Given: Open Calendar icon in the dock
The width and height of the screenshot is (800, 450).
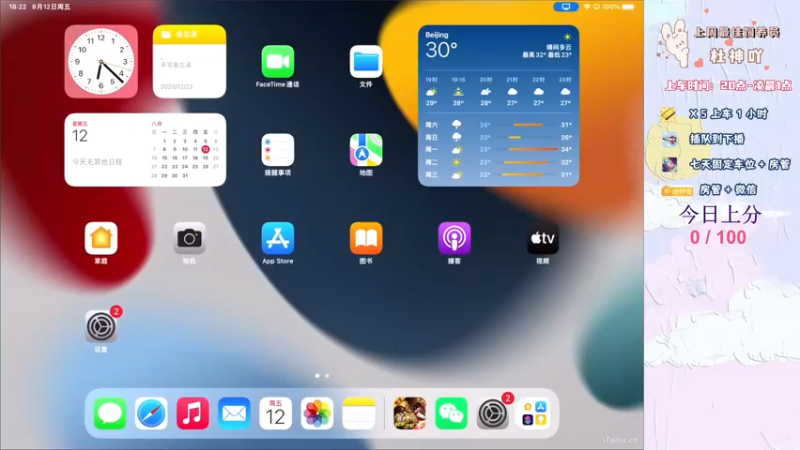Looking at the screenshot, I should tap(276, 413).
